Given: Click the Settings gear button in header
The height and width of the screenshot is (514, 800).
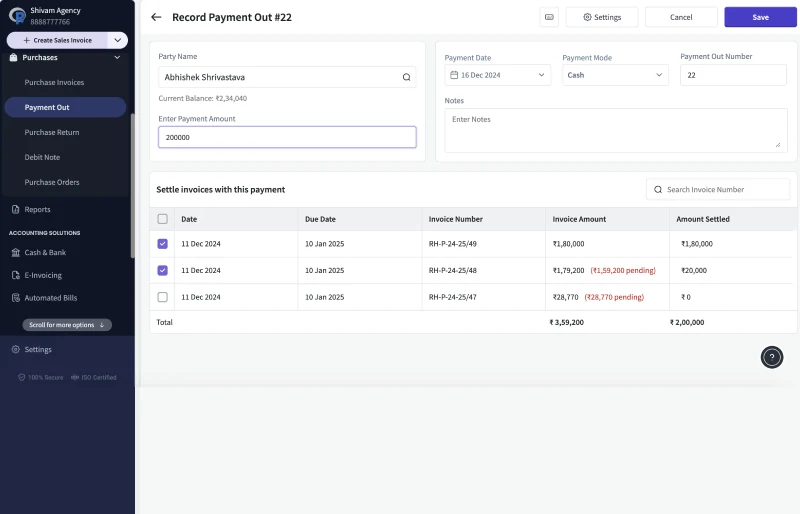Looking at the screenshot, I should pos(602,17).
